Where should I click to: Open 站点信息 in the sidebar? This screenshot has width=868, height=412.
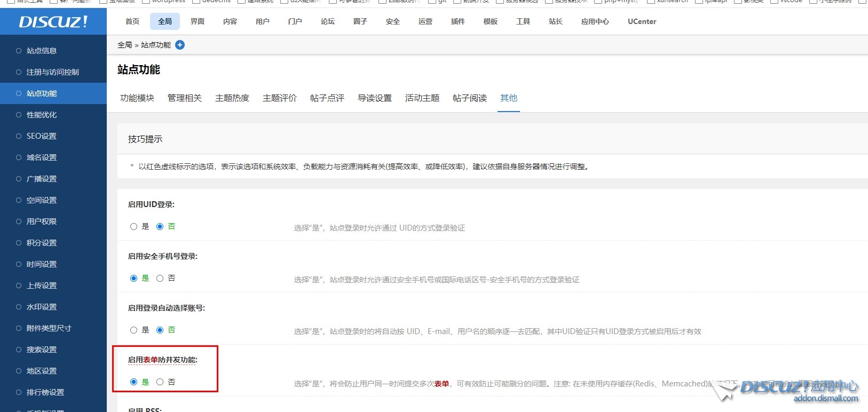[42, 51]
